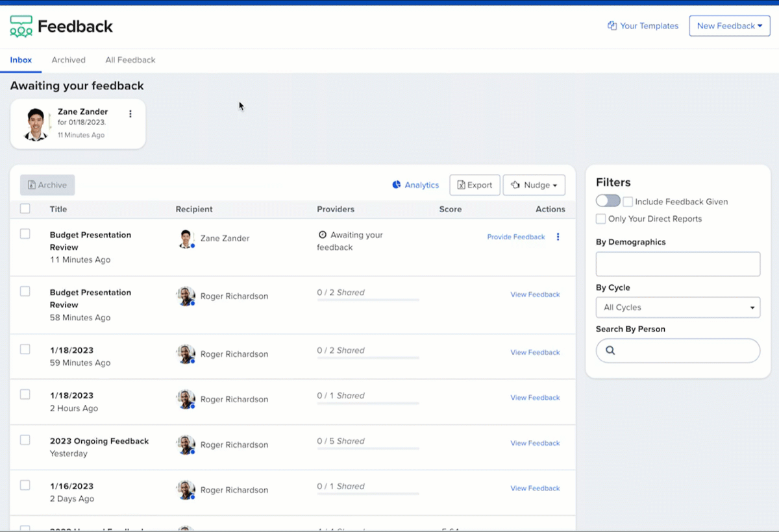Open Analytics pie chart icon
The width and height of the screenshot is (779, 532).
[397, 185]
